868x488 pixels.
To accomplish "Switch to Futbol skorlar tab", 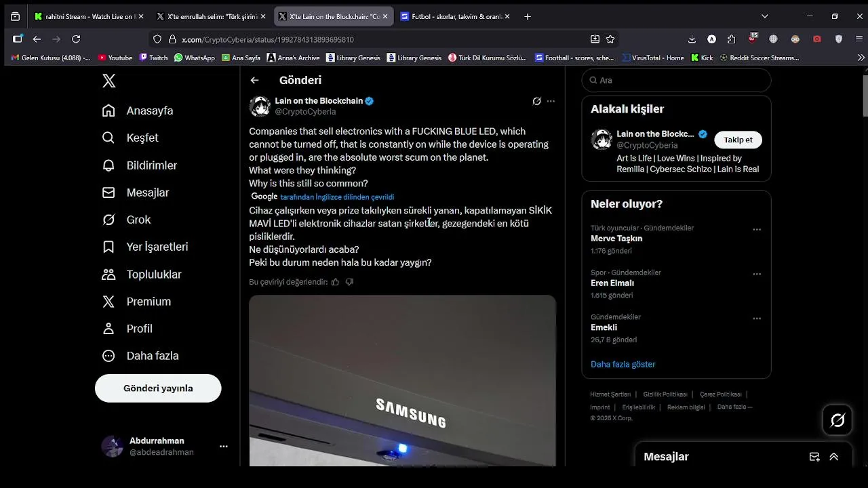I will [454, 16].
